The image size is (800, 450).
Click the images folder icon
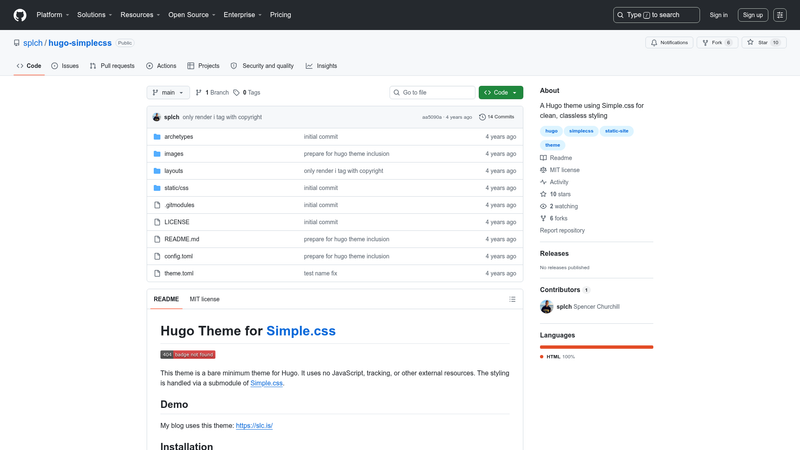pyautogui.click(x=157, y=154)
